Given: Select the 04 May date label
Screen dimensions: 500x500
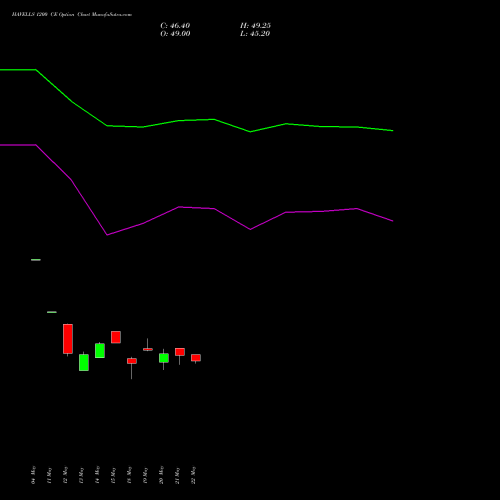Looking at the screenshot, I should [x=33, y=475].
